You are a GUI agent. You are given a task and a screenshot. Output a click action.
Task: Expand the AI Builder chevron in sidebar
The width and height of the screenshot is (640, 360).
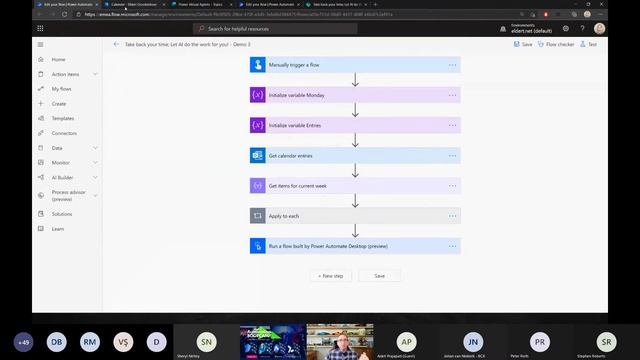coord(95,178)
